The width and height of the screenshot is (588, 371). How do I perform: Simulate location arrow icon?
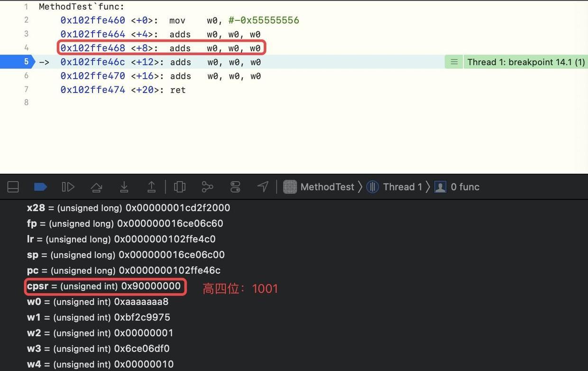point(263,187)
